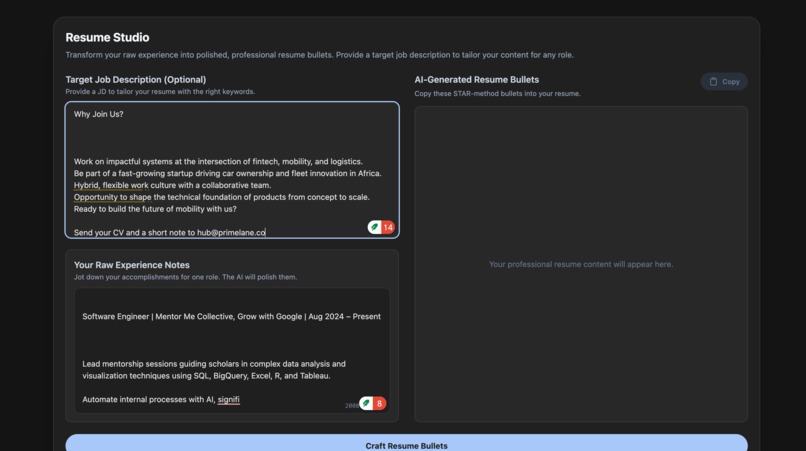
Task: Open Grammarly badge showing 14 in job description
Action: point(381,227)
